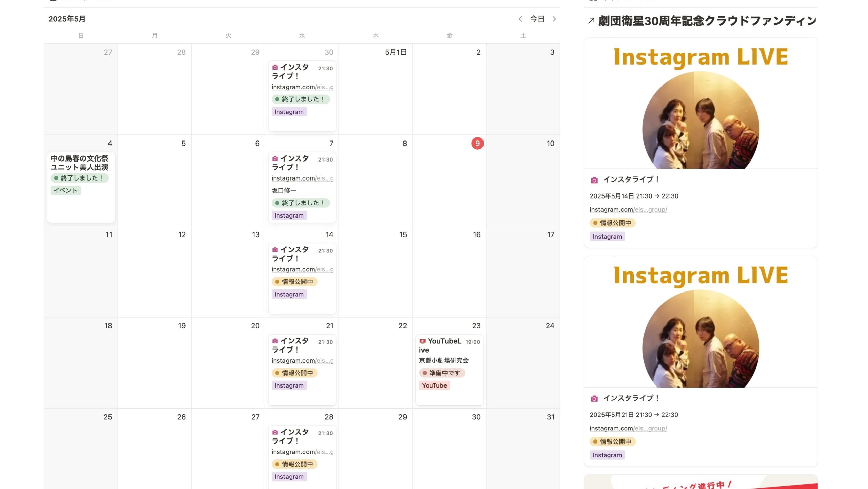The width and height of the screenshot is (868, 489).
Task: Click camera icon in May 21 gallery card
Action: (594, 399)
